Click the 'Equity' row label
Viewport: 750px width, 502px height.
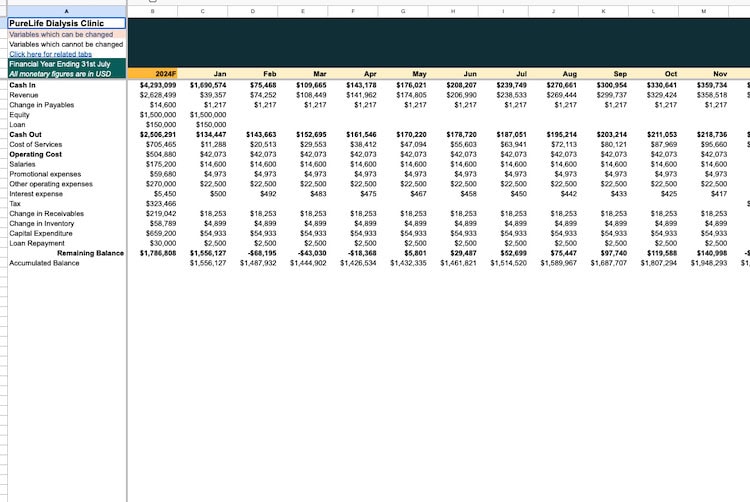coord(19,115)
